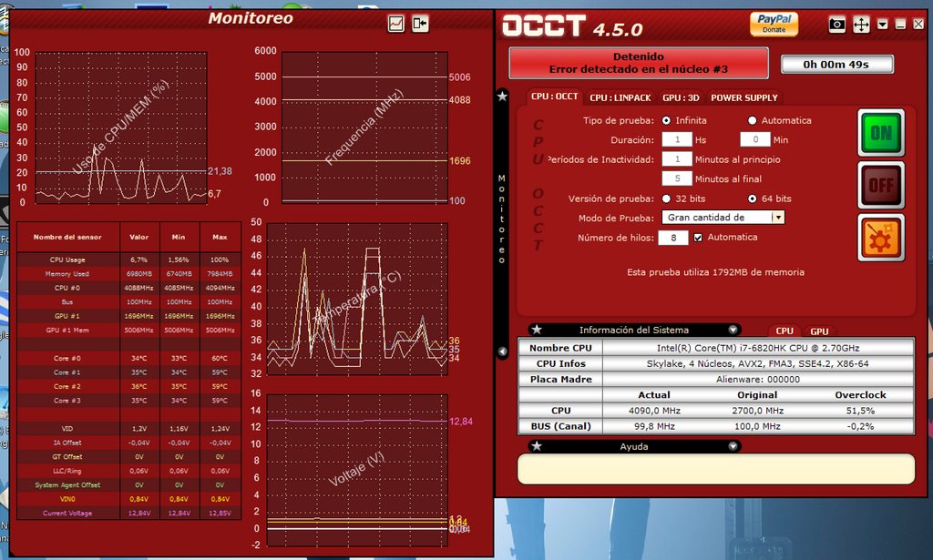Toggle the Automatica thread count checkbox
This screenshot has width=933, height=560.
(698, 237)
